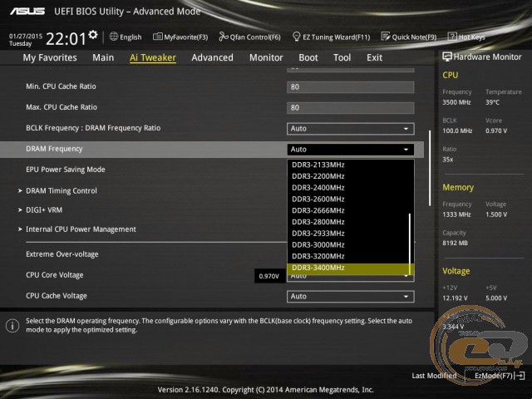This screenshot has width=532, height=399.
Task: Click the 39°C temperature value
Action: click(x=492, y=102)
